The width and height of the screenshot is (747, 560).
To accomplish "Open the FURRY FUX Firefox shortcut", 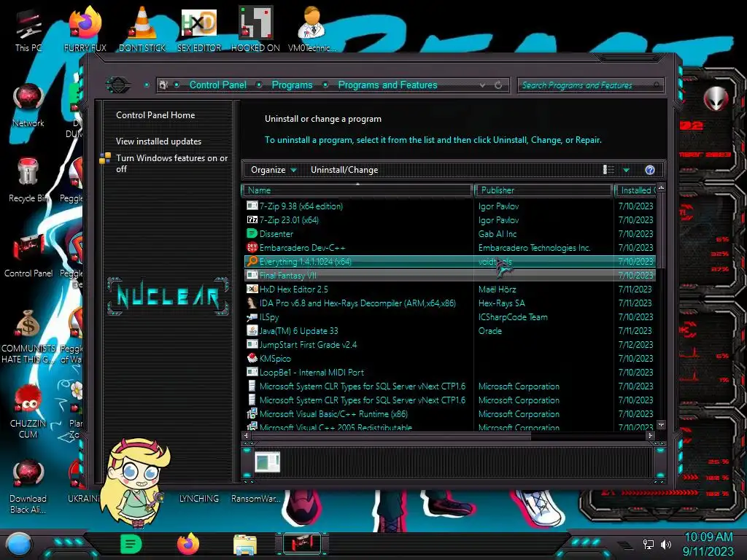I will click(85, 31).
